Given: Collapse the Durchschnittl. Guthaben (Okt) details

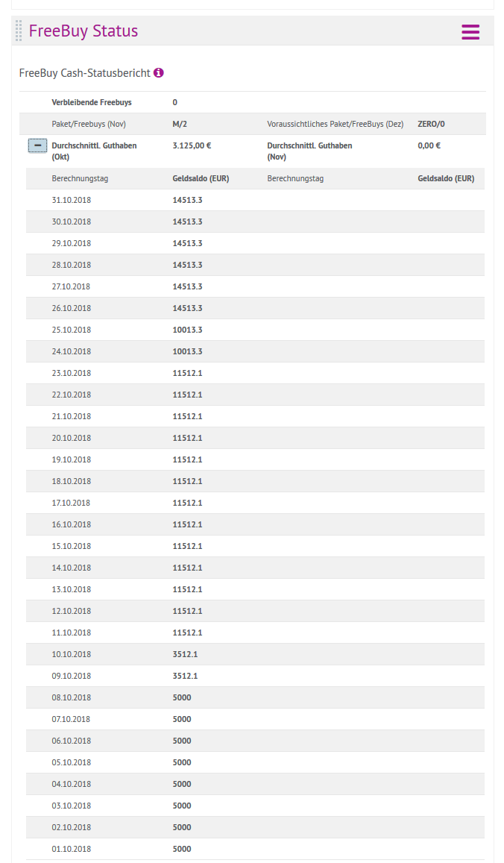Looking at the screenshot, I should click(37, 145).
